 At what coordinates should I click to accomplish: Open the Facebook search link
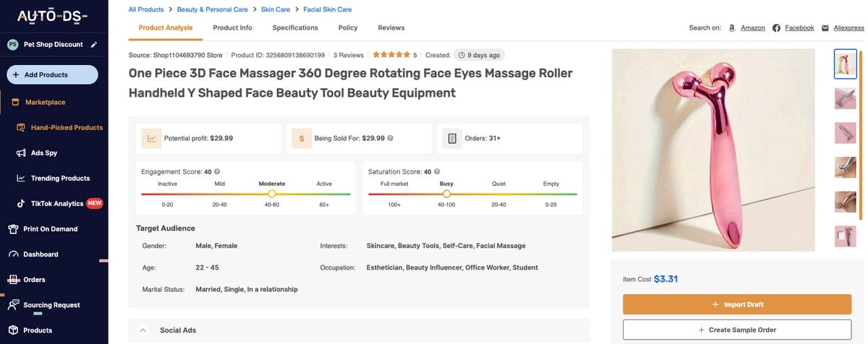(799, 27)
